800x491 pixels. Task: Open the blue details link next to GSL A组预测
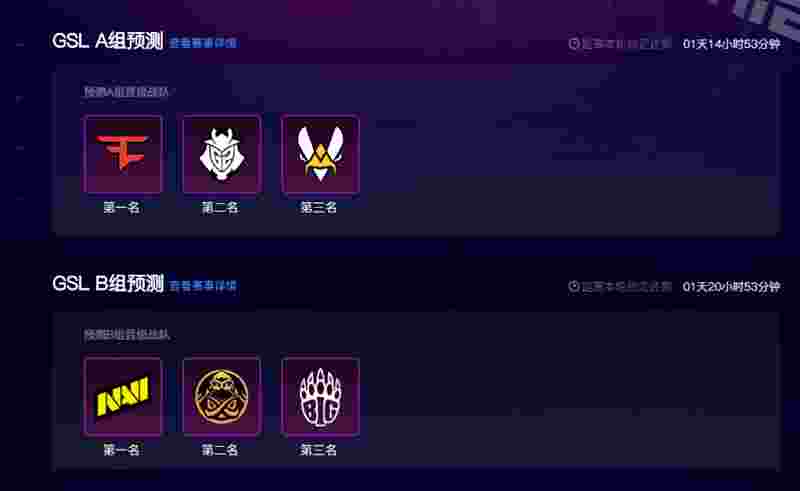pos(203,43)
